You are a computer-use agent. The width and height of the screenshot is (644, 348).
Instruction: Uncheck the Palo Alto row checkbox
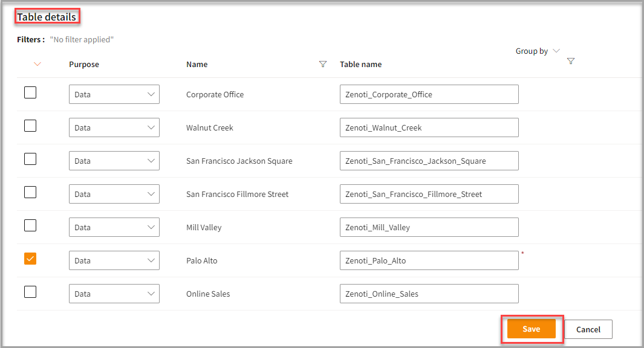click(x=30, y=259)
